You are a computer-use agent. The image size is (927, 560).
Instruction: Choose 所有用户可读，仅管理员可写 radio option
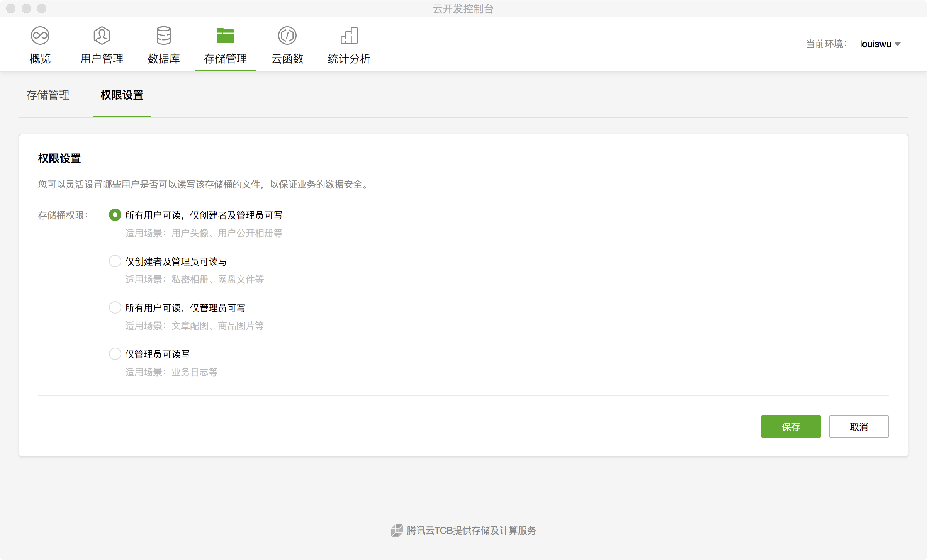[x=115, y=307]
